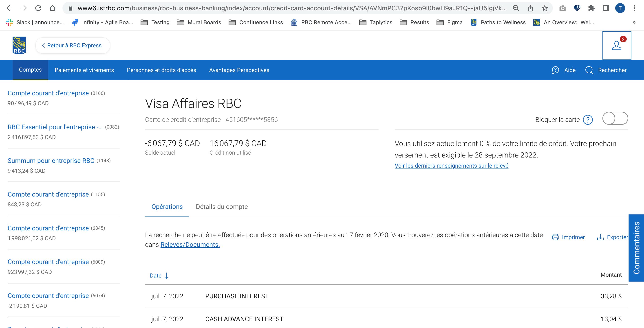Select Summum pour entreprise RBC account

(51, 161)
